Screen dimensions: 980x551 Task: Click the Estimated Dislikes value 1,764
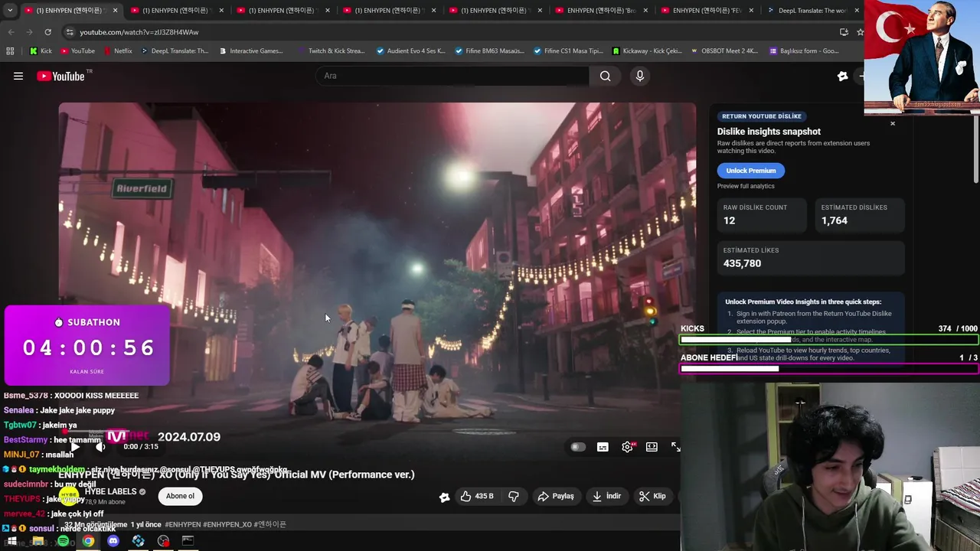[x=835, y=220]
